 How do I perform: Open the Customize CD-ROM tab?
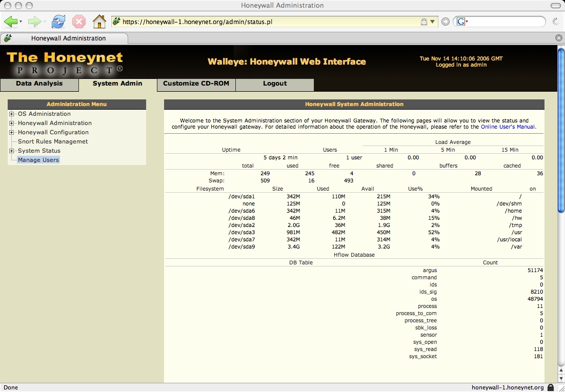click(x=196, y=85)
